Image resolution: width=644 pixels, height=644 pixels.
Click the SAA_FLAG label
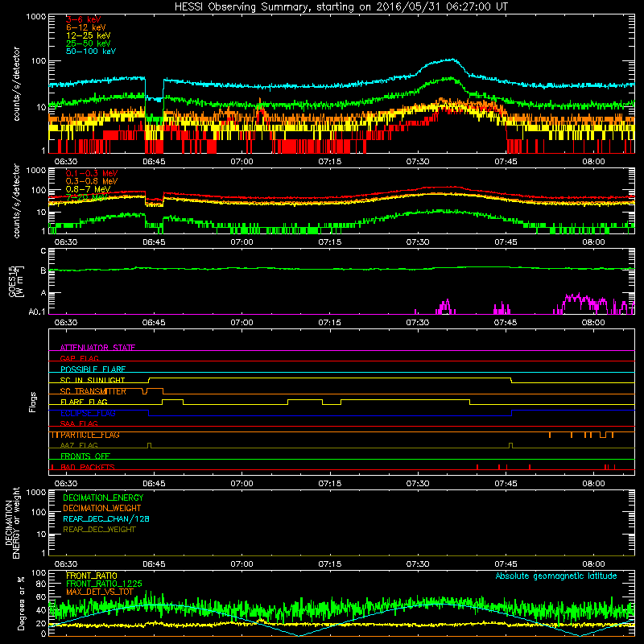pyautogui.click(x=79, y=423)
